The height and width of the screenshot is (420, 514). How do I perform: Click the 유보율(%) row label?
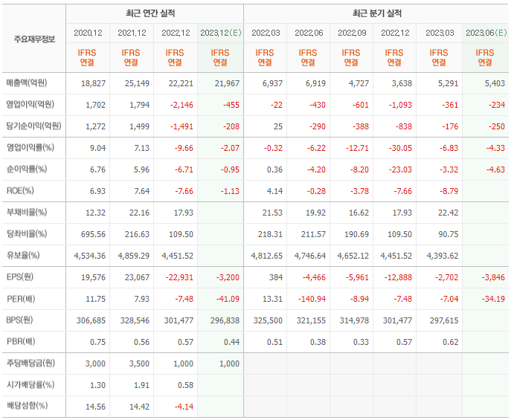point(23,255)
